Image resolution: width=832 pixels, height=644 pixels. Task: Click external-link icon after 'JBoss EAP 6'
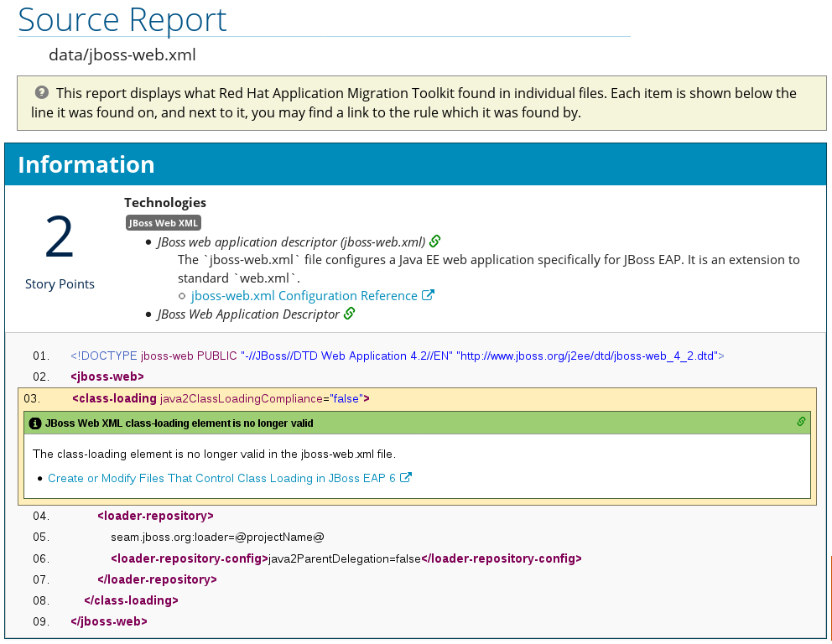click(x=406, y=478)
